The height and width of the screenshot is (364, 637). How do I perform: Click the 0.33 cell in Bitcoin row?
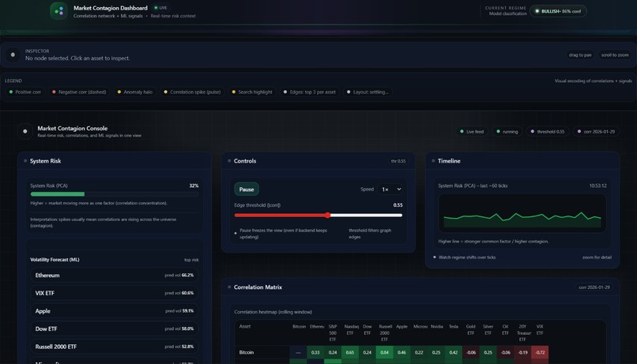point(315,352)
